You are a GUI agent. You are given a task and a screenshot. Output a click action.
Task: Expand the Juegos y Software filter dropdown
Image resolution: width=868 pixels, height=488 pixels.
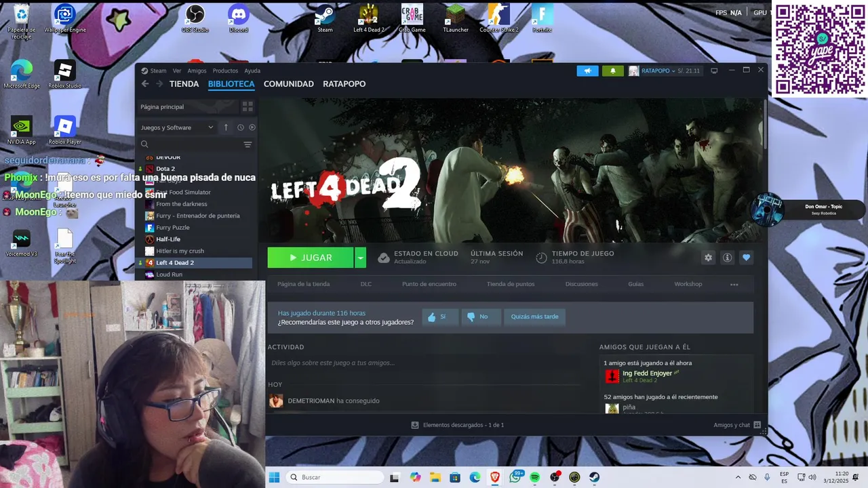(x=176, y=127)
